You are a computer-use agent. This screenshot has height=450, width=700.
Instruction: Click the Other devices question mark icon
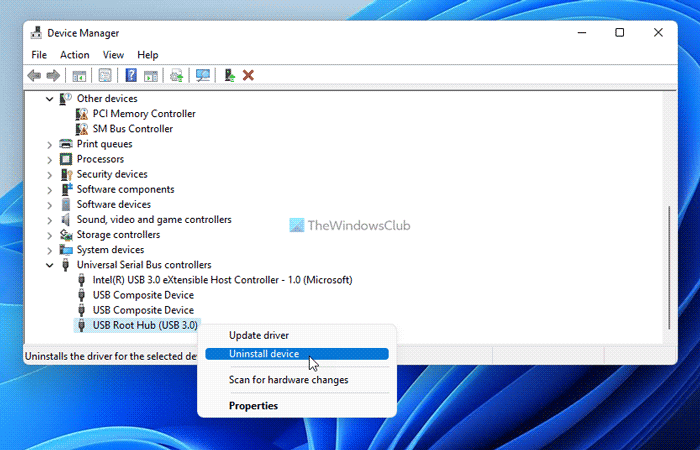click(66, 99)
